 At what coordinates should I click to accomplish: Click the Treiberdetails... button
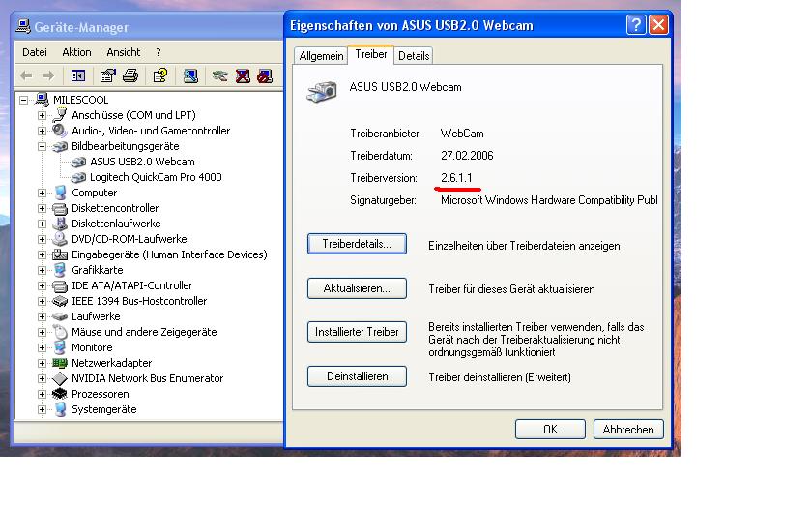point(357,244)
